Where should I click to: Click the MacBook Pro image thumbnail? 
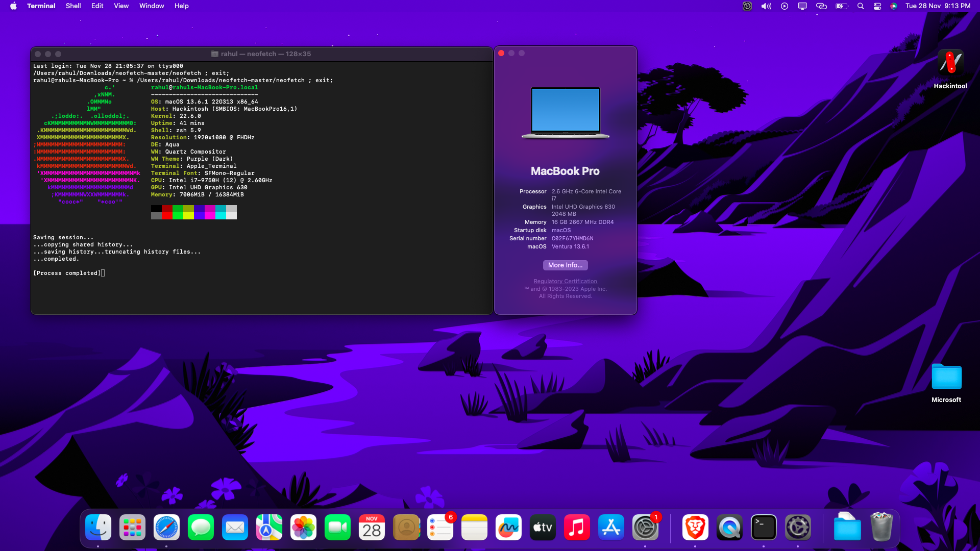point(565,113)
